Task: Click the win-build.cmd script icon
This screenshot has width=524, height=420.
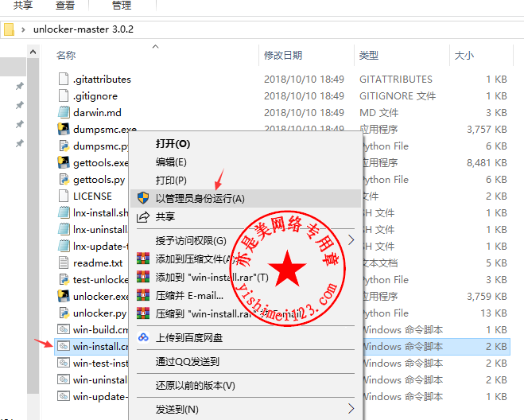Action: pyautogui.click(x=64, y=329)
